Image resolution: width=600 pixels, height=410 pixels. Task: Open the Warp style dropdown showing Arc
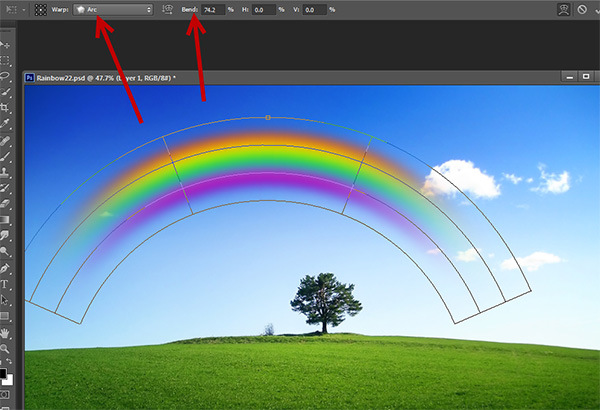115,9
